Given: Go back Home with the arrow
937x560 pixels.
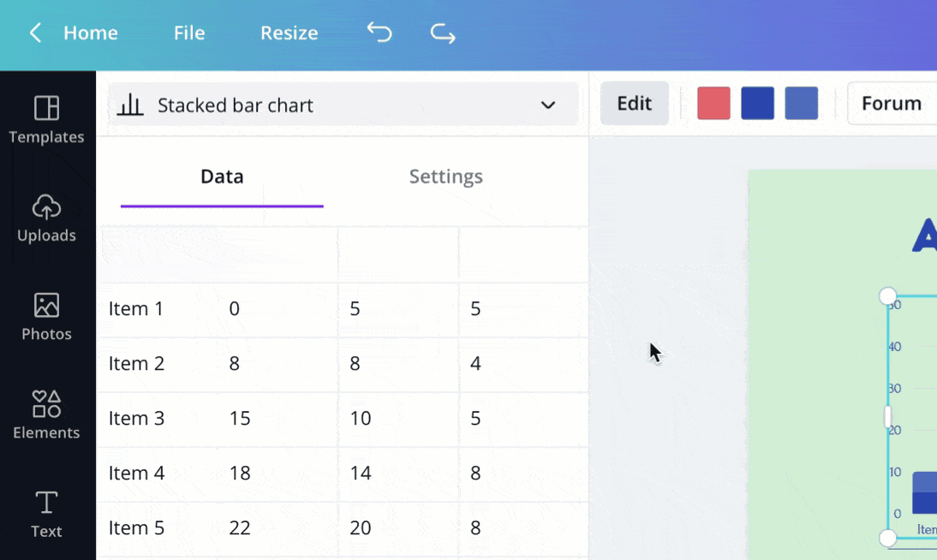Looking at the screenshot, I should pyautogui.click(x=34, y=33).
